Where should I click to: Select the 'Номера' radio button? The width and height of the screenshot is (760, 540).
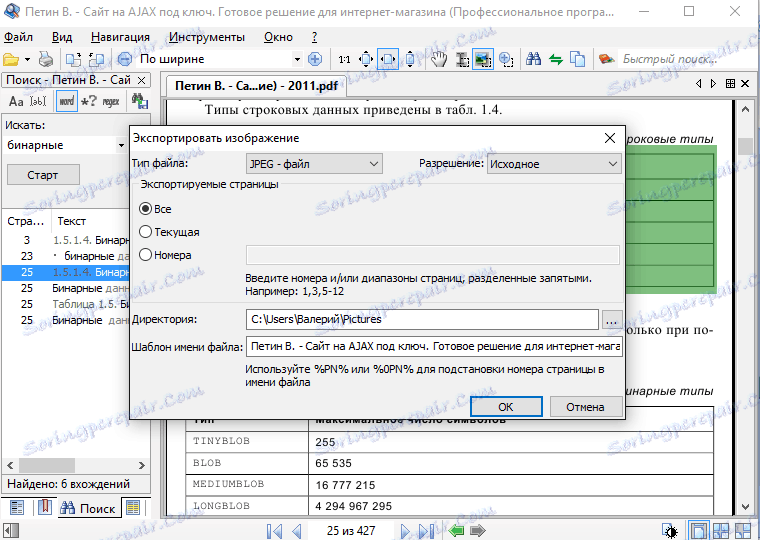(x=146, y=255)
